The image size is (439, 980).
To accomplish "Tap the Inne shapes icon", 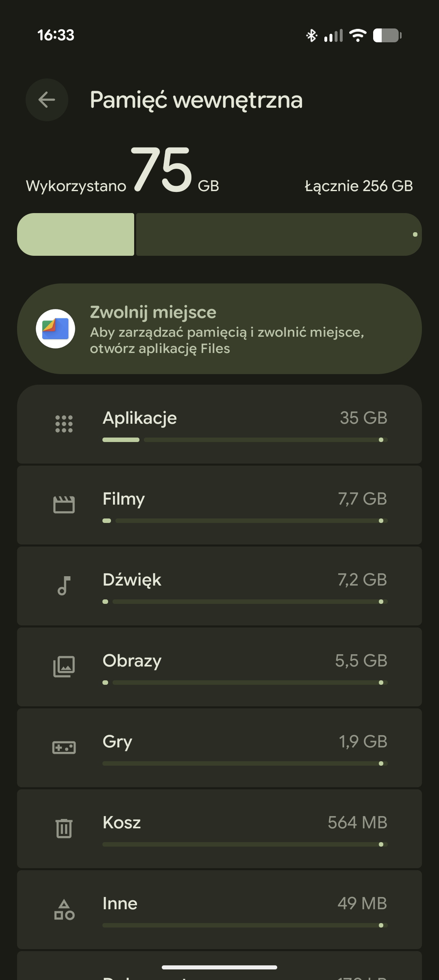I will 64,910.
